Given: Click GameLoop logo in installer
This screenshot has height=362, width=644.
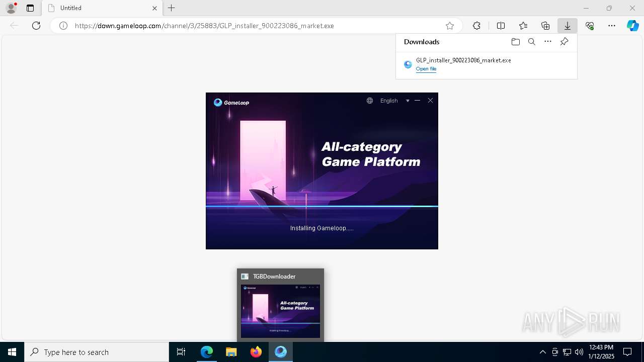Looking at the screenshot, I should point(231,103).
